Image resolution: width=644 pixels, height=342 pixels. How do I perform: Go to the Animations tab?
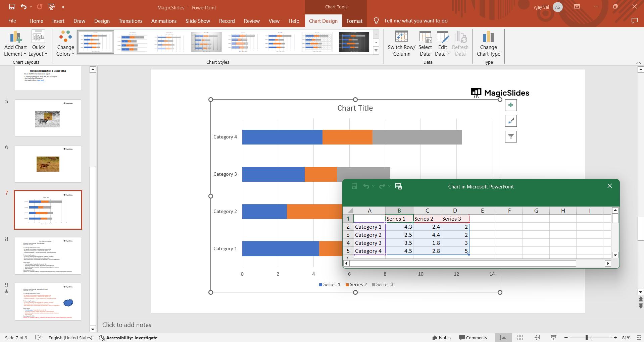pyautogui.click(x=164, y=21)
